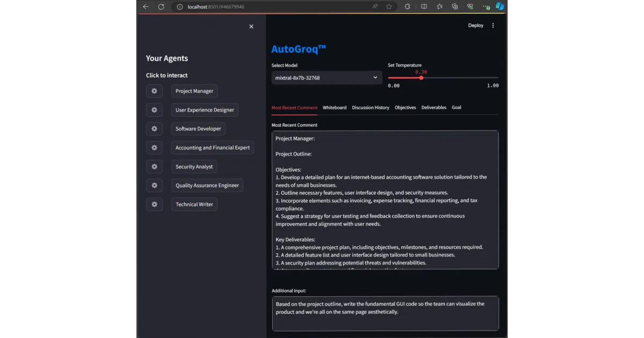Interact with the User Experience Designer agent

205,110
